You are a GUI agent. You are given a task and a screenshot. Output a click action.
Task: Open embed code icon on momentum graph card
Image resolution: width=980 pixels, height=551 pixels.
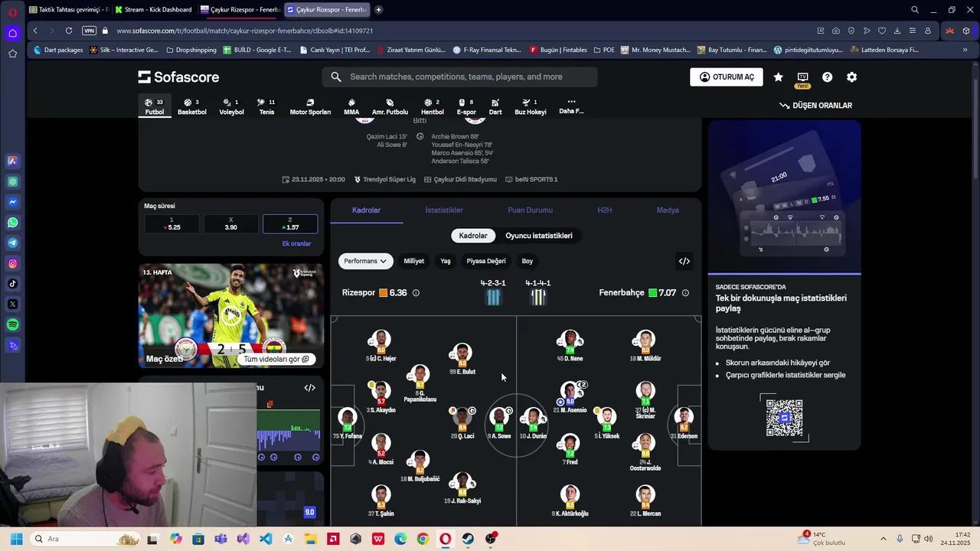(x=309, y=388)
